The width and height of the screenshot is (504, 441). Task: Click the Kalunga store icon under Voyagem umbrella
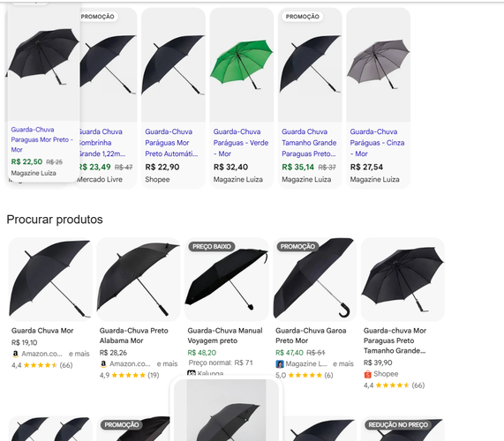tap(192, 373)
